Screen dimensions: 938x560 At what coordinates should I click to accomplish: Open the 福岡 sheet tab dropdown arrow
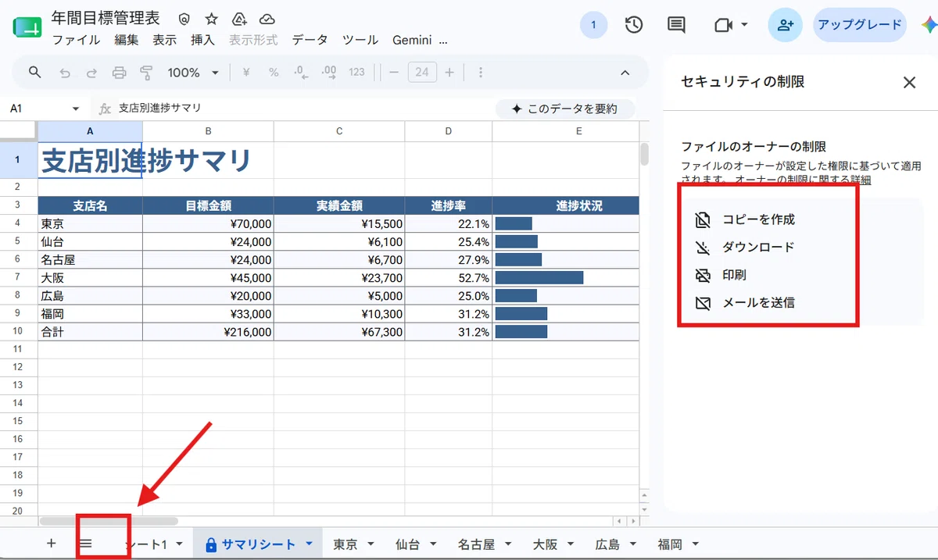[695, 544]
